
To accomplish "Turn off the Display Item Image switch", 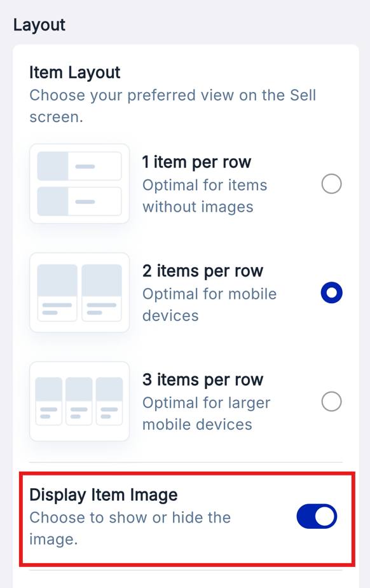I will (317, 516).
